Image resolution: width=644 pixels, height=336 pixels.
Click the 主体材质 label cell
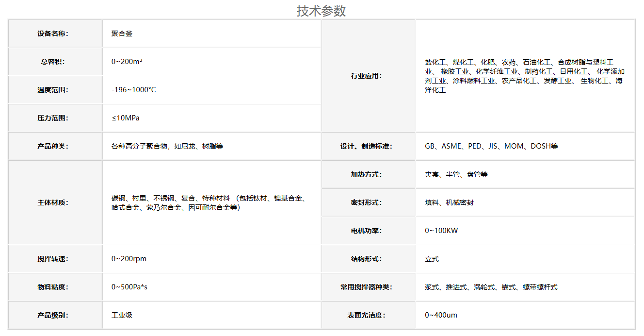(53, 202)
